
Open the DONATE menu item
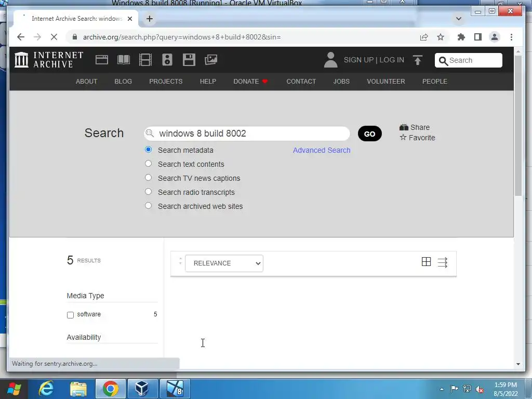click(x=250, y=82)
